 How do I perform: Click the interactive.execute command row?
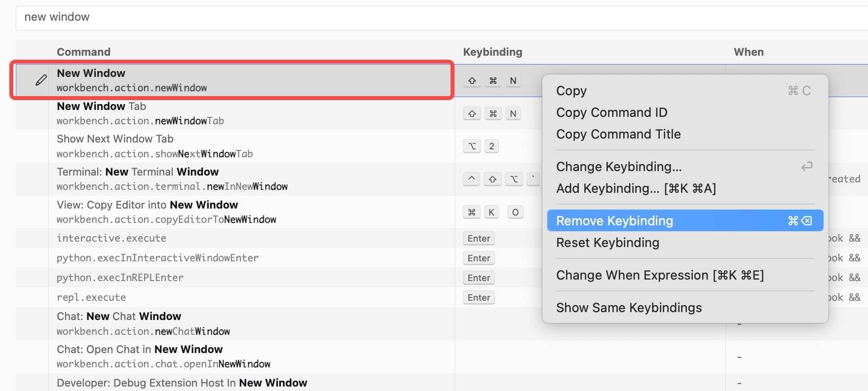247,238
